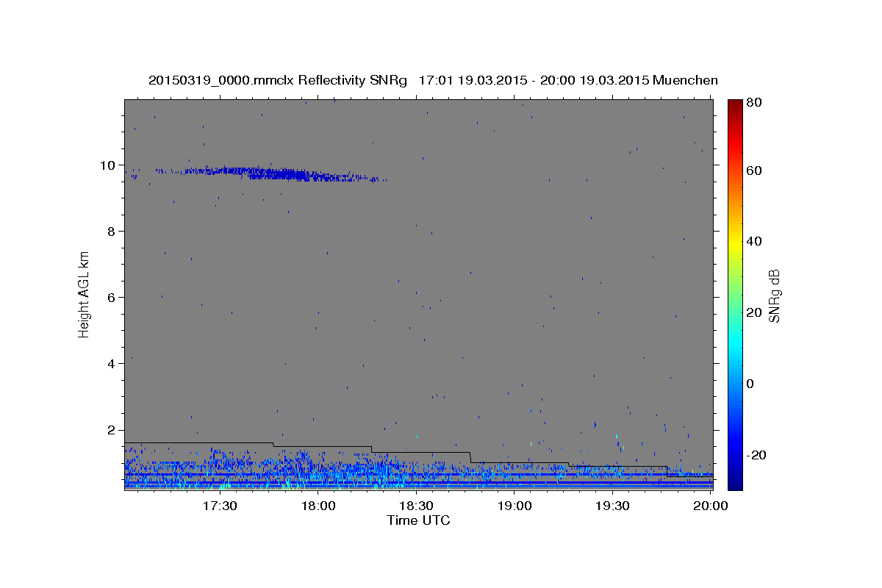Click the colorbar value -20
This screenshot has height=588, width=882.
click(756, 455)
